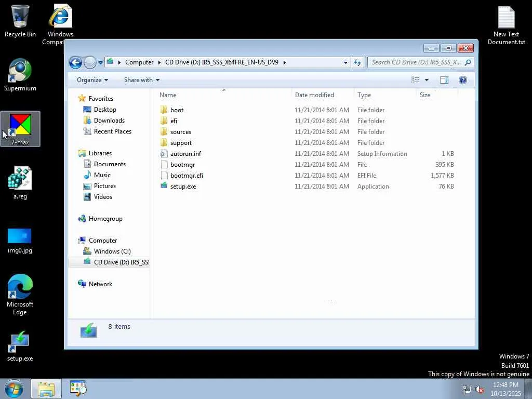Open Libraries in navigation pane

click(x=100, y=153)
